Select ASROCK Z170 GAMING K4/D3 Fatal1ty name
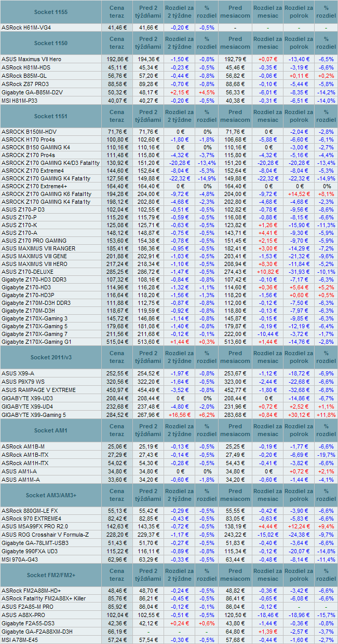The height and width of the screenshot is (644, 338). coord(50,163)
